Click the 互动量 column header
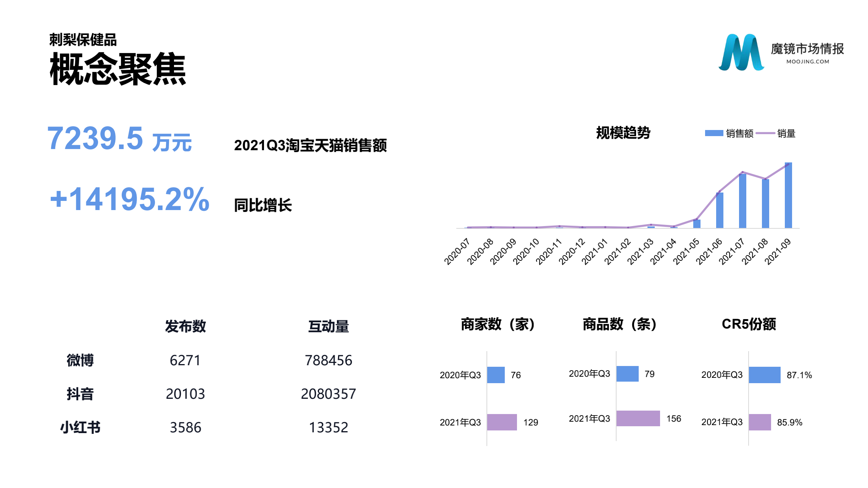The width and height of the screenshot is (868, 488). (328, 326)
